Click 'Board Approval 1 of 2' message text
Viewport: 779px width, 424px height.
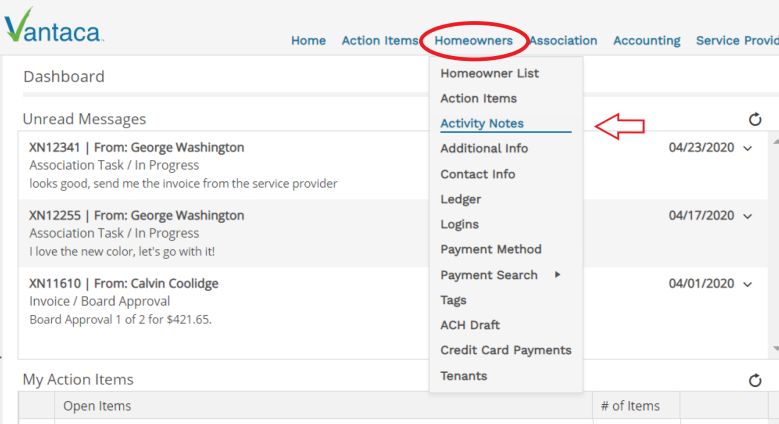[120, 320]
